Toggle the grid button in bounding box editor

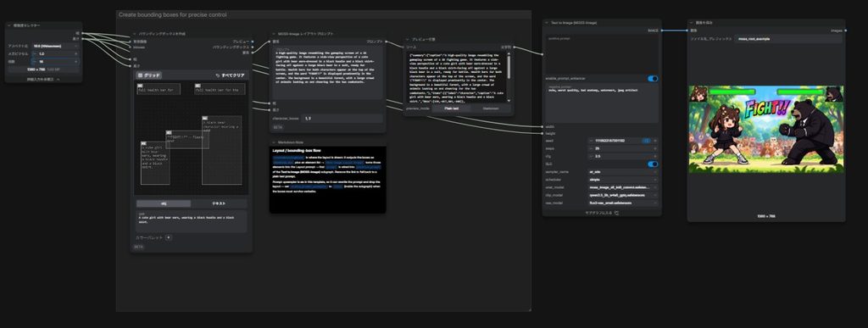coord(149,75)
